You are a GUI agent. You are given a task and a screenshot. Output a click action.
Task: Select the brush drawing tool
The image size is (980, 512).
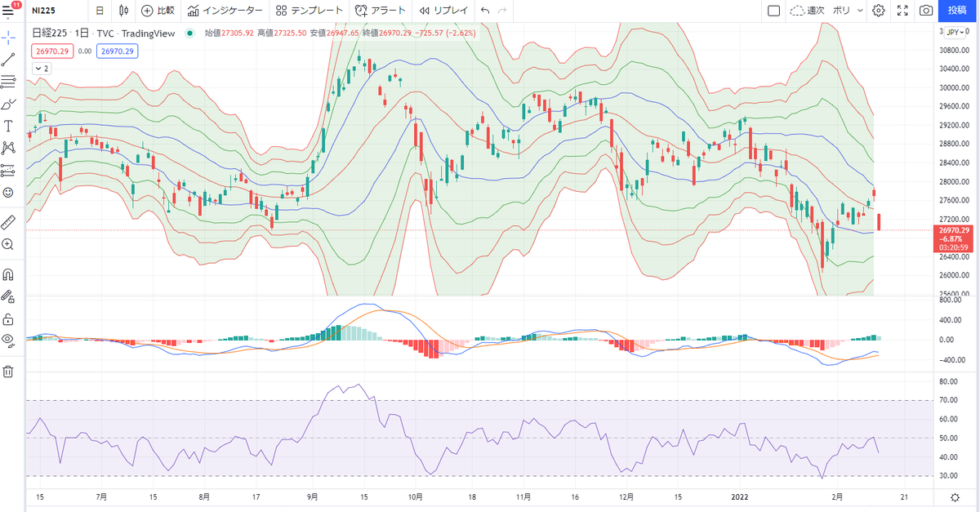[x=8, y=104]
